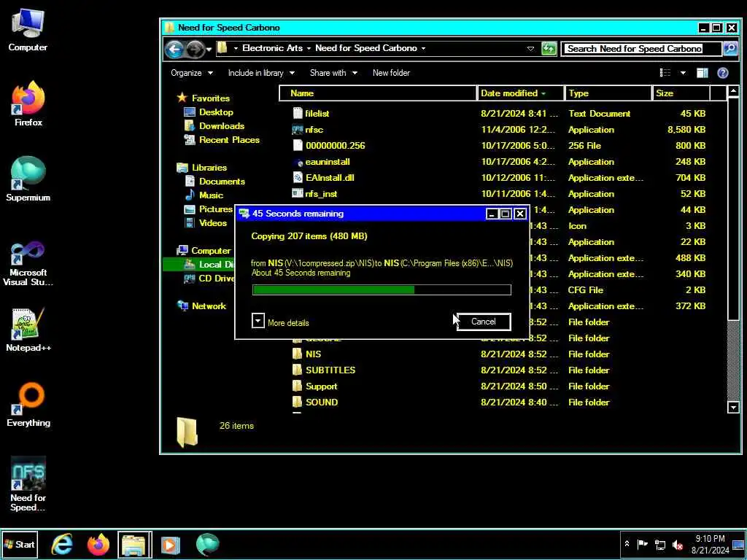Select the File Explorer taskbar button
This screenshot has height=560, width=747.
click(x=135, y=544)
